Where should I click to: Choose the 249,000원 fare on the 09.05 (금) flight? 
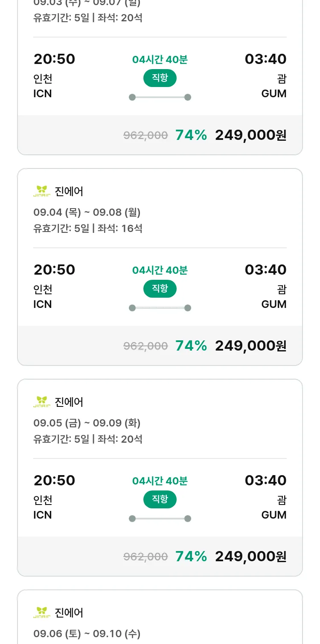250,557
